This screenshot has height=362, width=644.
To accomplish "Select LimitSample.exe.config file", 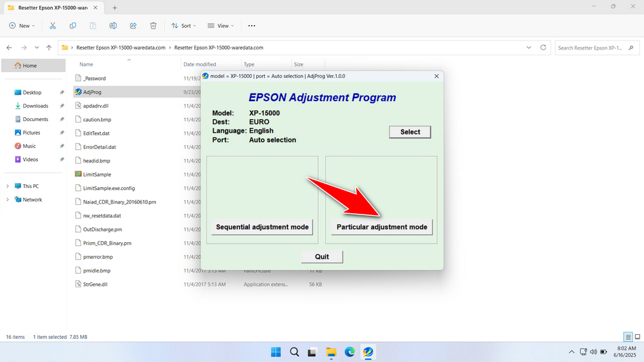I will 109,188.
